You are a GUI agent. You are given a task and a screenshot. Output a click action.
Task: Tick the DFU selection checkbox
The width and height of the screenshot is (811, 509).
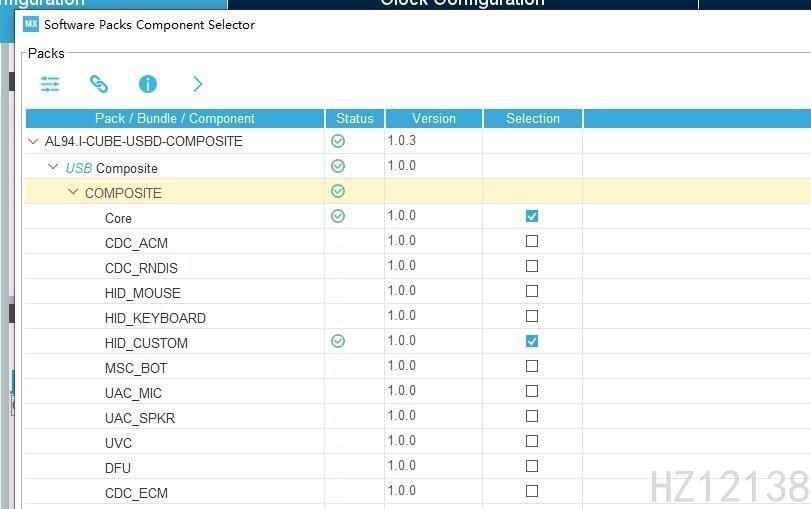point(532,466)
